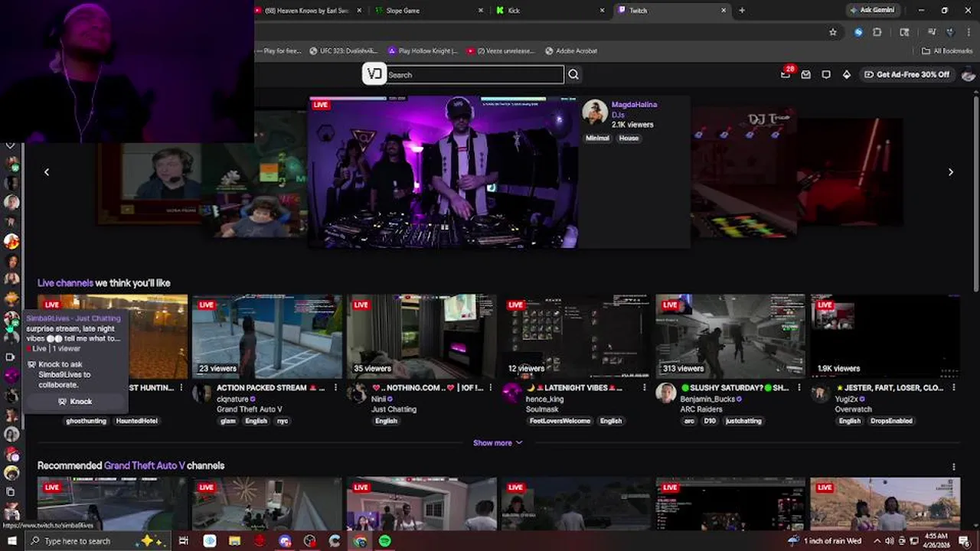Open the Twitch notifications inbox icon
Viewport: 980px width, 551px height.
point(786,74)
